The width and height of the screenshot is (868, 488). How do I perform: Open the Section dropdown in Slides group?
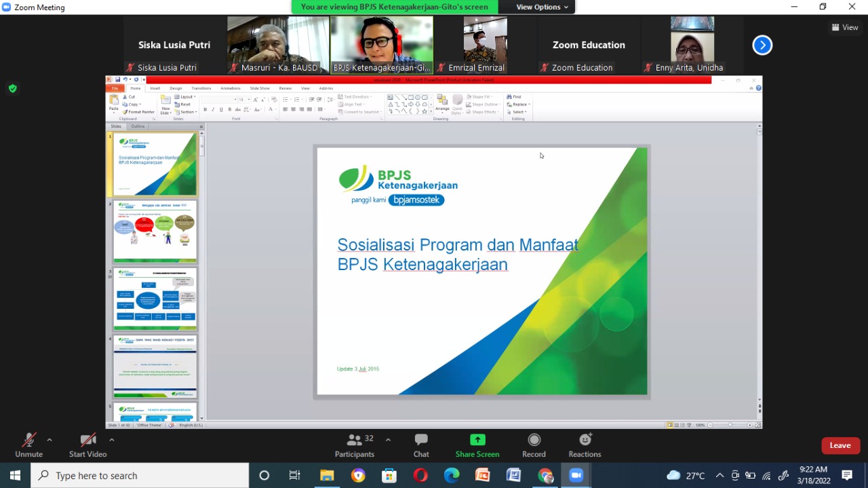[x=185, y=112]
